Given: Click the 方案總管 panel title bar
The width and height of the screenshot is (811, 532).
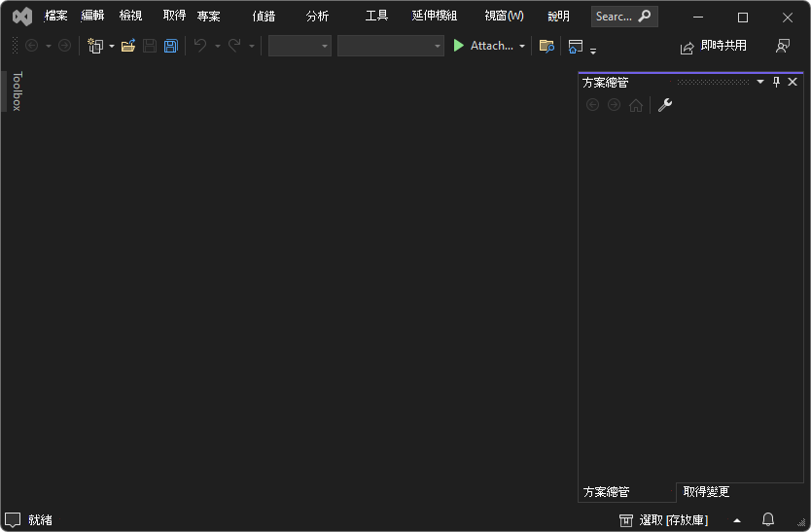Looking at the screenshot, I should [x=690, y=82].
